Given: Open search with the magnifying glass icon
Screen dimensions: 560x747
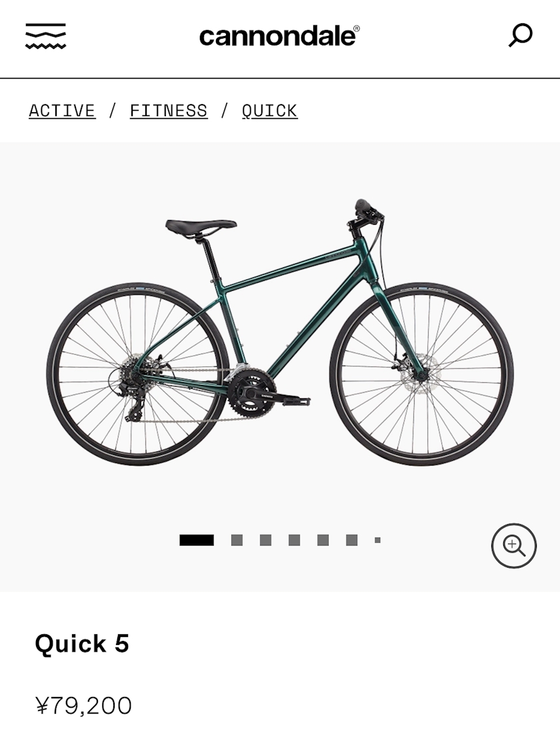Looking at the screenshot, I should tap(520, 36).
